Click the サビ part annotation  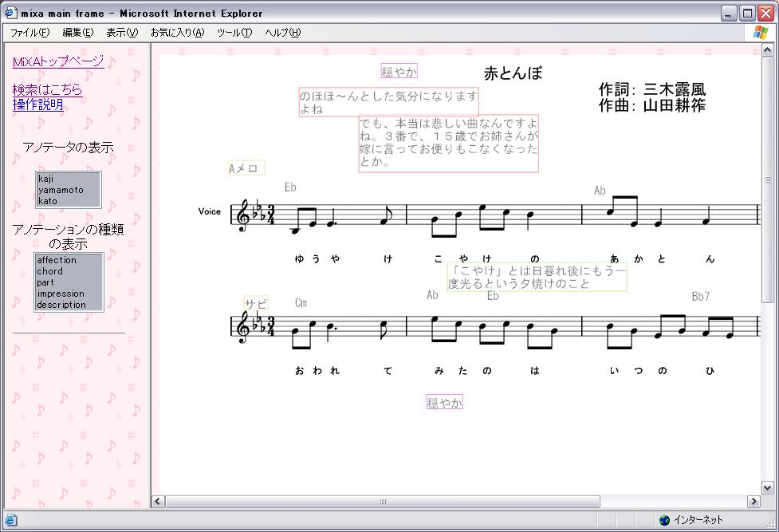click(x=256, y=303)
